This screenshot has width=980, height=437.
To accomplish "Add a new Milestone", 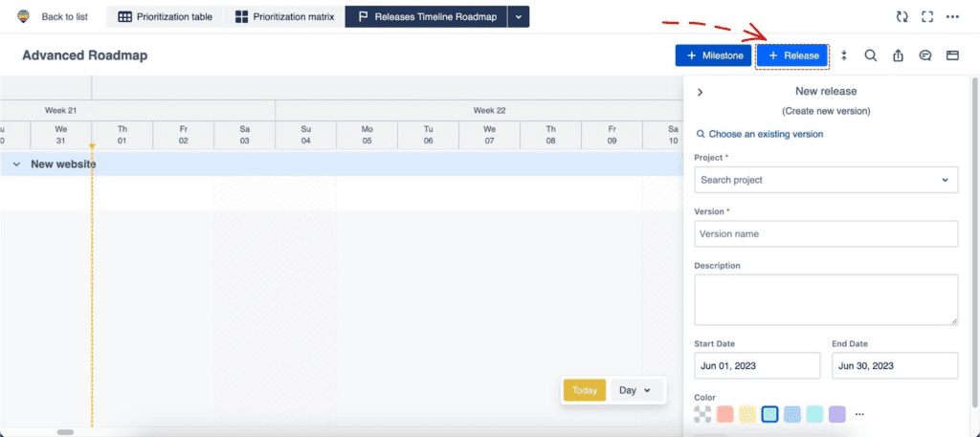I will click(713, 55).
